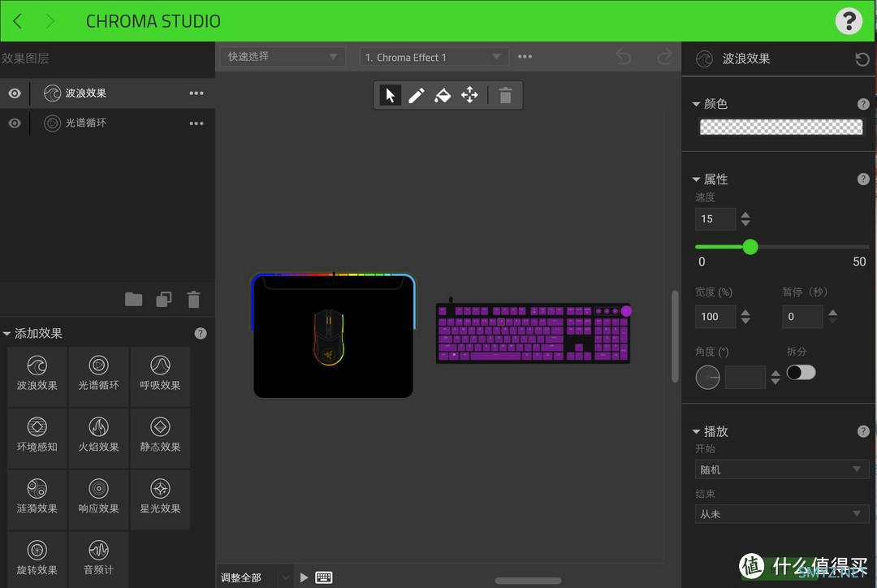Play the lighting effect preview
This screenshot has width=877, height=588.
pos(304,577)
